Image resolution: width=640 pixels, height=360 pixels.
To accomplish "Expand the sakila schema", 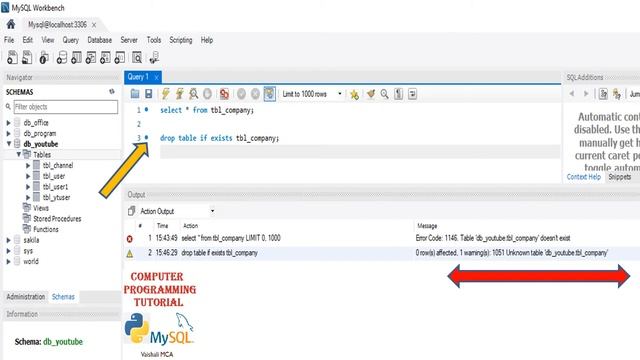I will (x=8, y=240).
